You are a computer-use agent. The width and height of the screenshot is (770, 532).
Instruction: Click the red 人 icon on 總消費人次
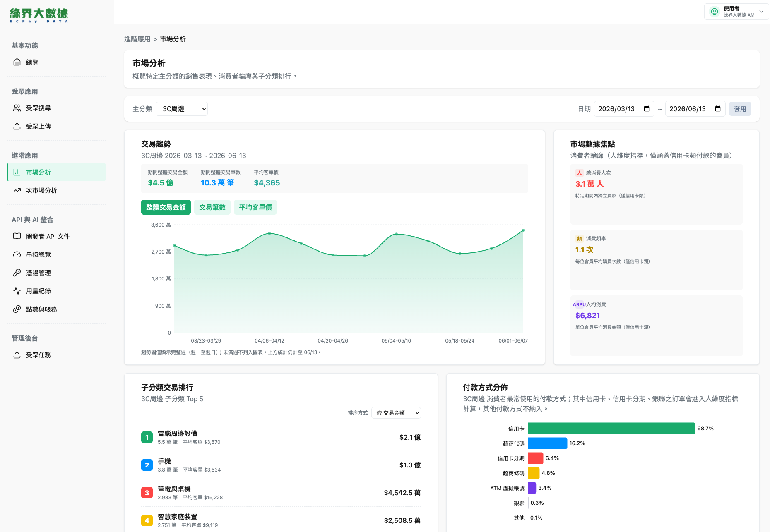[x=580, y=173]
